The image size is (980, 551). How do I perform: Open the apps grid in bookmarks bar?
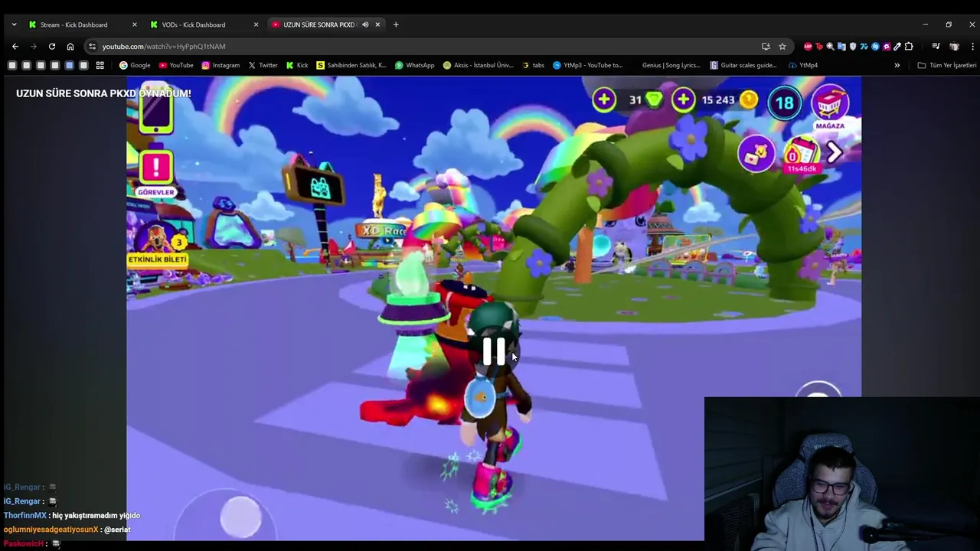[x=100, y=65]
